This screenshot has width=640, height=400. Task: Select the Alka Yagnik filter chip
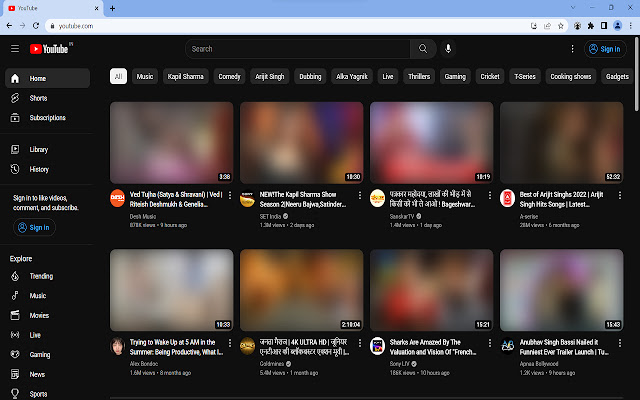click(352, 76)
